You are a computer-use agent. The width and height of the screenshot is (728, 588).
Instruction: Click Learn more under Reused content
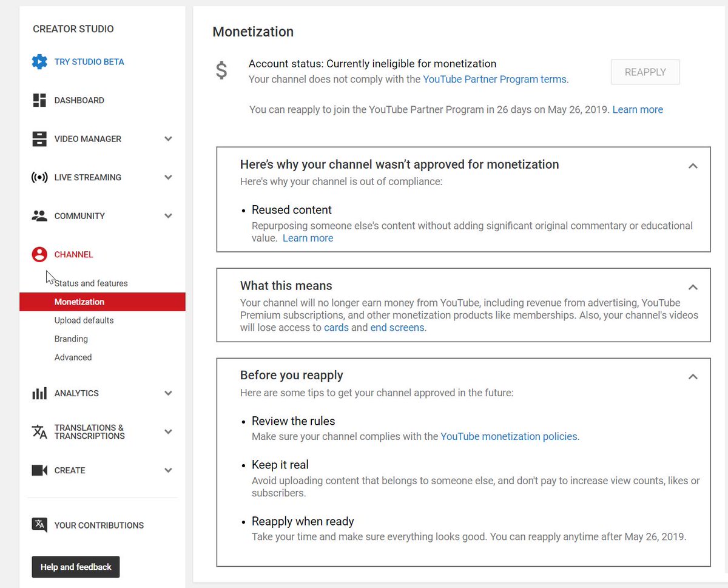click(x=308, y=238)
